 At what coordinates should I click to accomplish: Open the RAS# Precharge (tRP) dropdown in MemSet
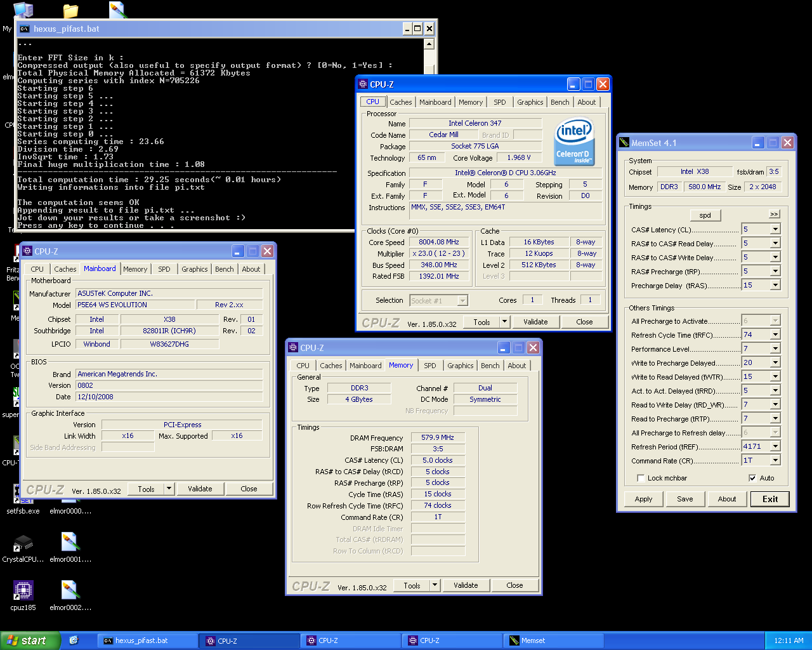point(775,271)
